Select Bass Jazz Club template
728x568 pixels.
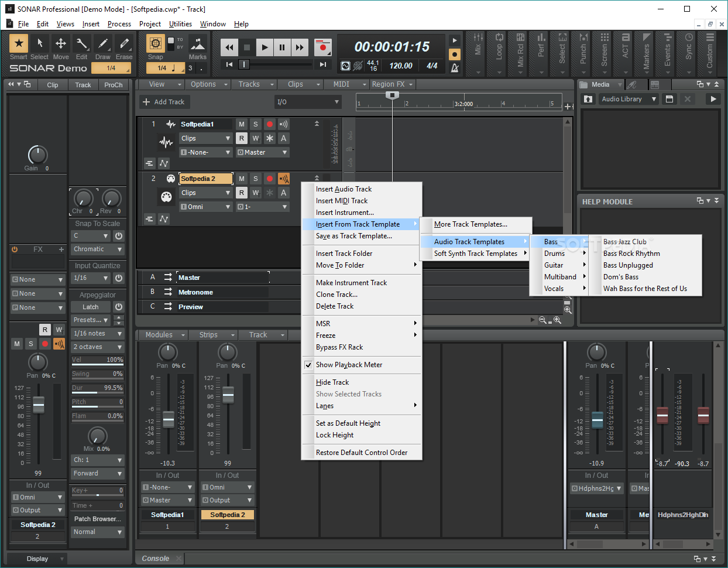645,242
